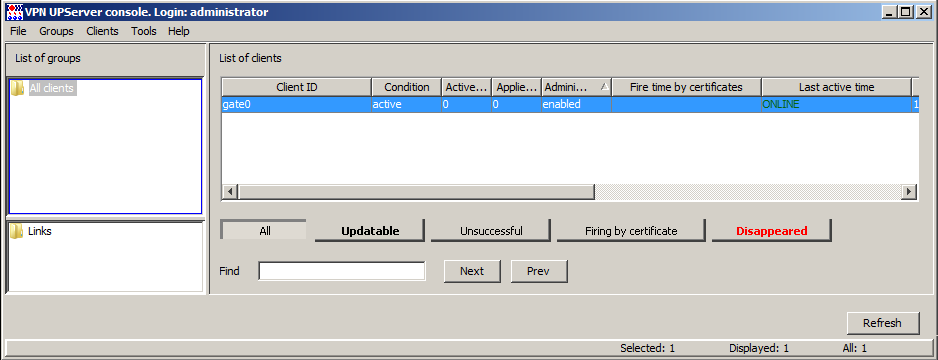This screenshot has height=360, width=938.
Task: Select the All clients folder icon
Action: click(x=18, y=88)
